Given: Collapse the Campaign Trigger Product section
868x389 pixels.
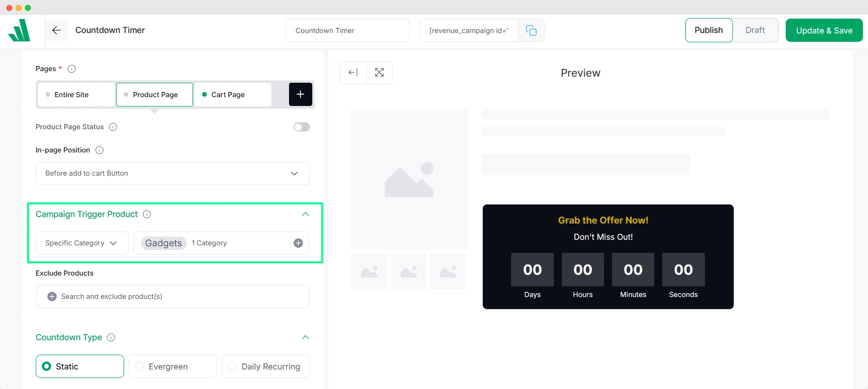Looking at the screenshot, I should pyautogui.click(x=305, y=214).
